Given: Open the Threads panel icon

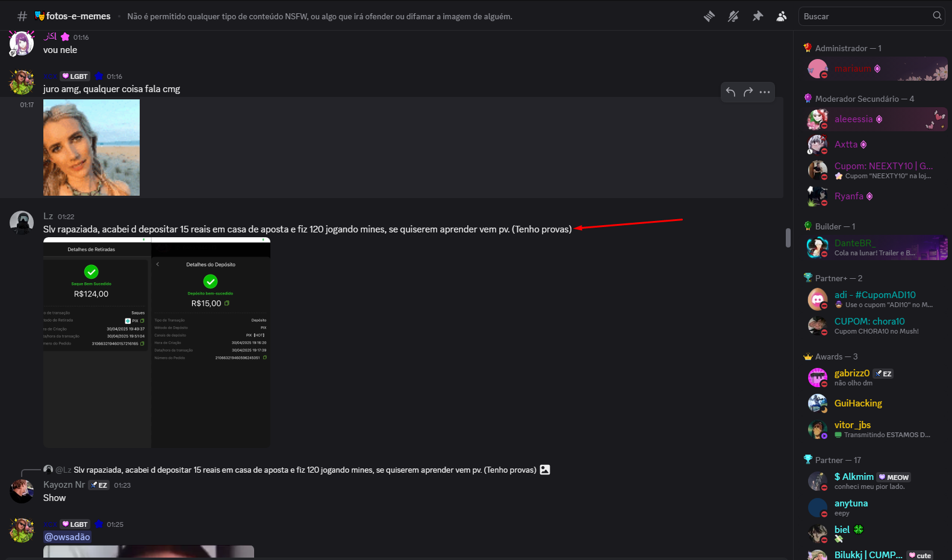Looking at the screenshot, I should tap(709, 16).
